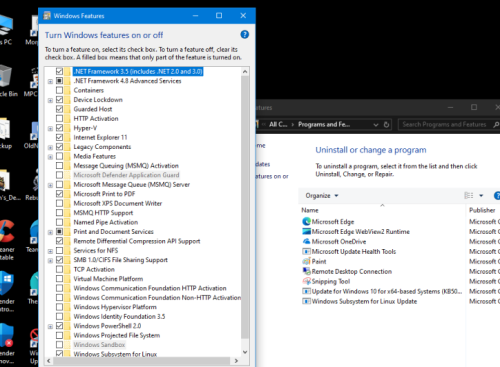
Task: Select Message Queuing (MSMQ) Activation row
Action: click(x=126, y=166)
